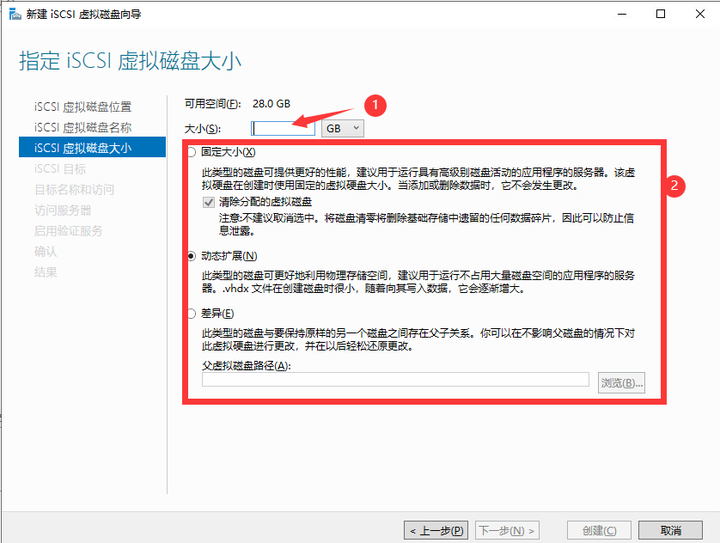Click the 指定 iSCSI 虚拟磁盘大小 heading
720x543 pixels.
coord(130,61)
